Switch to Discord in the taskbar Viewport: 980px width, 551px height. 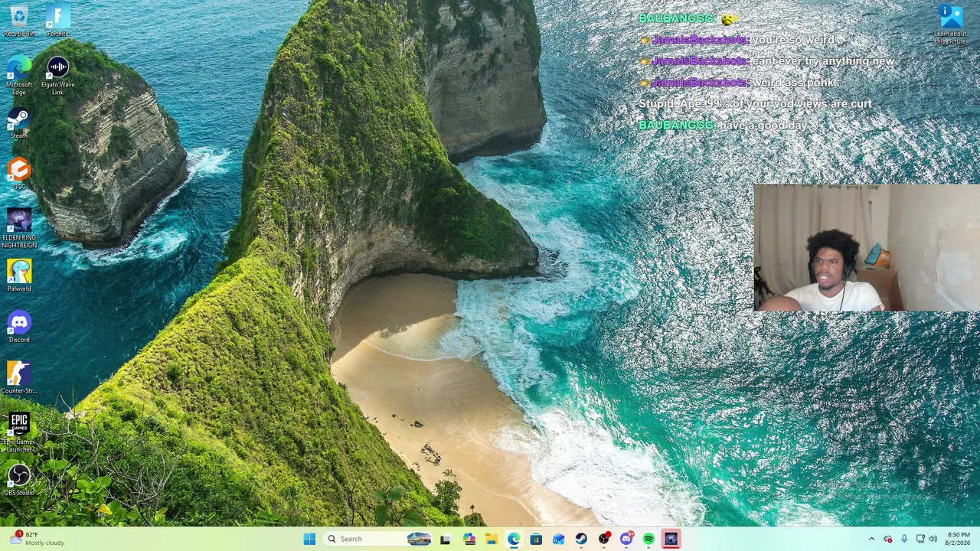click(x=626, y=539)
